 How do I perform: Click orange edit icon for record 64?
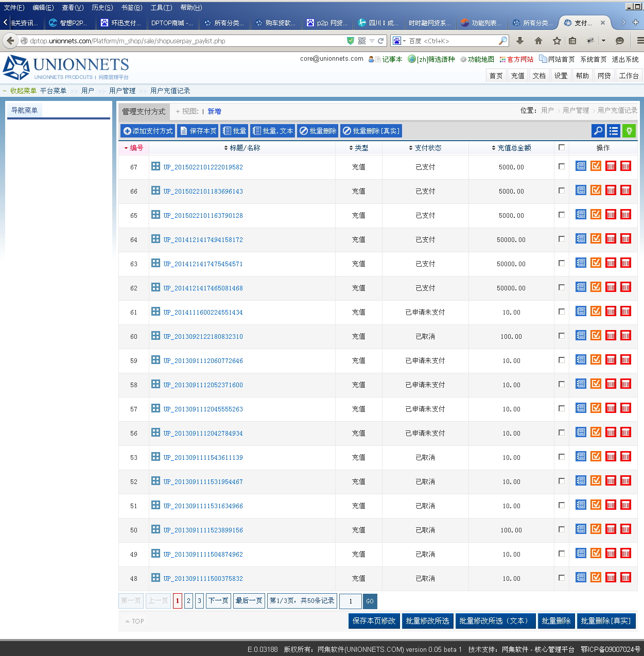coord(596,239)
